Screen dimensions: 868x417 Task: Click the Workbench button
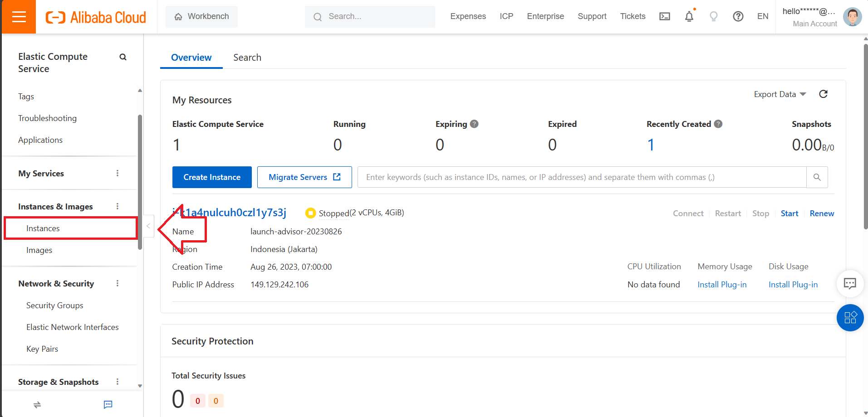pos(201,17)
